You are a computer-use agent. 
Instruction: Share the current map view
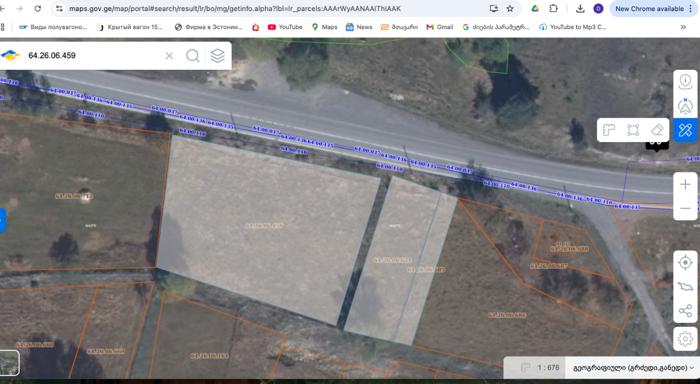pyautogui.click(x=685, y=311)
